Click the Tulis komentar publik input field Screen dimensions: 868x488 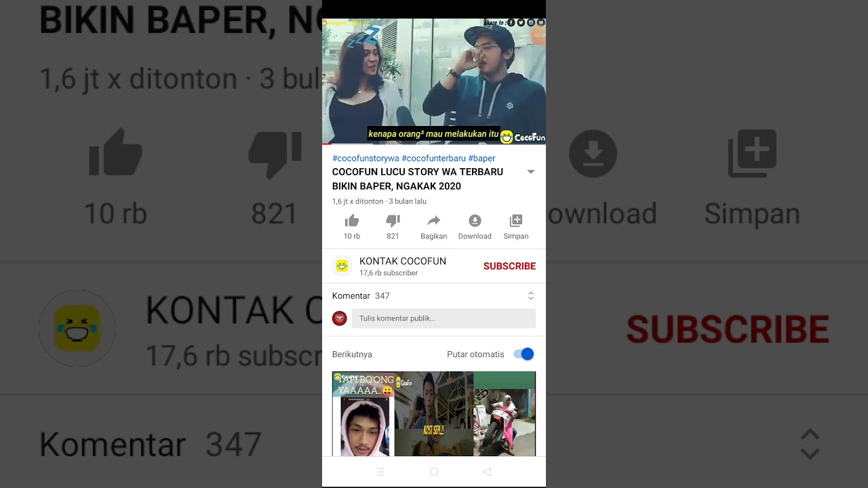443,318
